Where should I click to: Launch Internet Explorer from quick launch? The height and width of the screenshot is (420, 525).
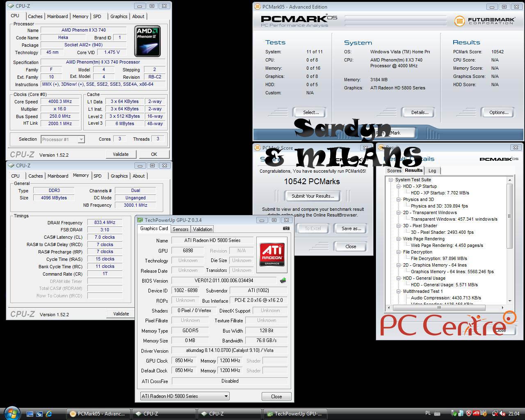pyautogui.click(x=49, y=414)
